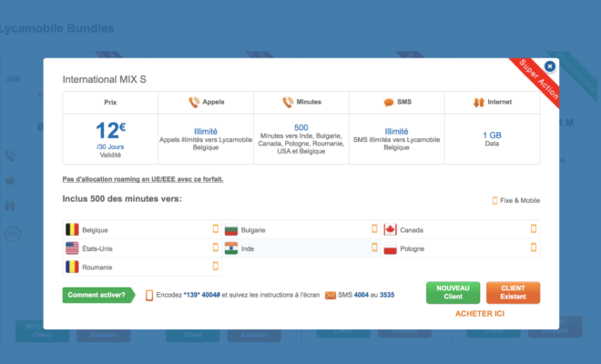Click the arrows icon in Internet header
The height and width of the screenshot is (364, 601).
(x=479, y=102)
